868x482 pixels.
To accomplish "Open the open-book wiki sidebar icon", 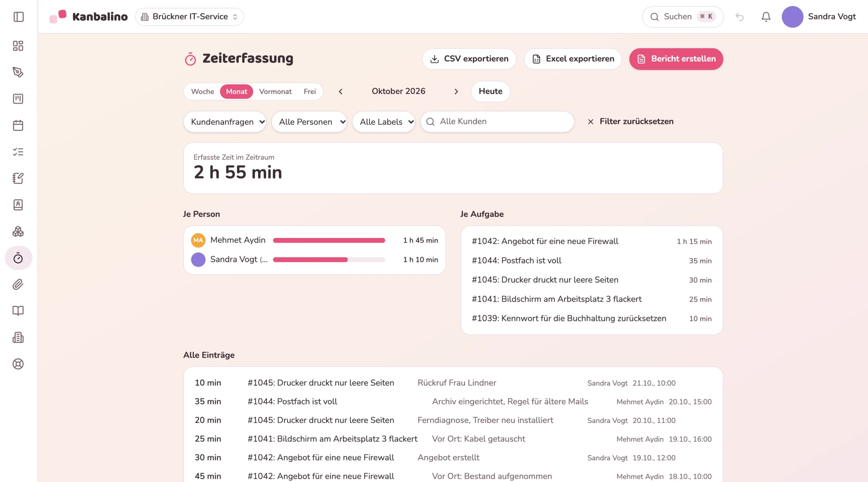I will pos(18,311).
